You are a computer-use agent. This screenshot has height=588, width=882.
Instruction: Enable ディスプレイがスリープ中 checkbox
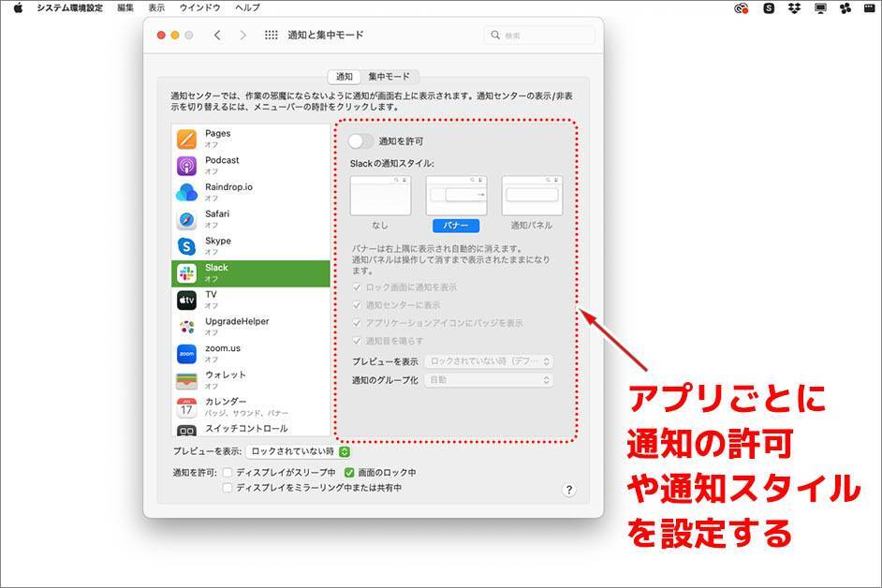click(228, 472)
